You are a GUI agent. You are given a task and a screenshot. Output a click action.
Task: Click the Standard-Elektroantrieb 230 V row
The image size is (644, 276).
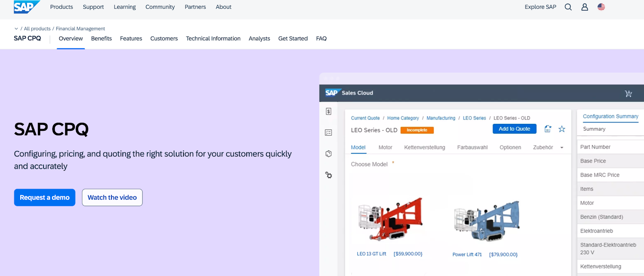point(611,249)
